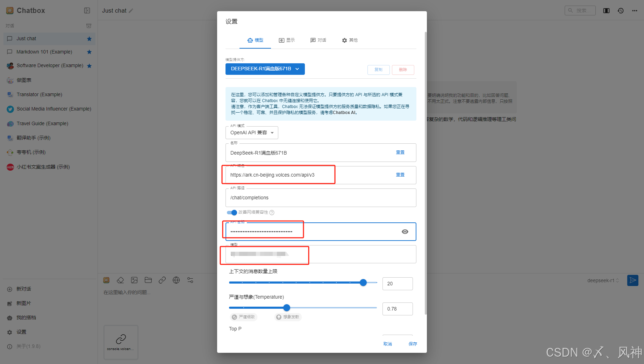Switch to the 其他 settings tab
644x364 pixels.
click(350, 40)
